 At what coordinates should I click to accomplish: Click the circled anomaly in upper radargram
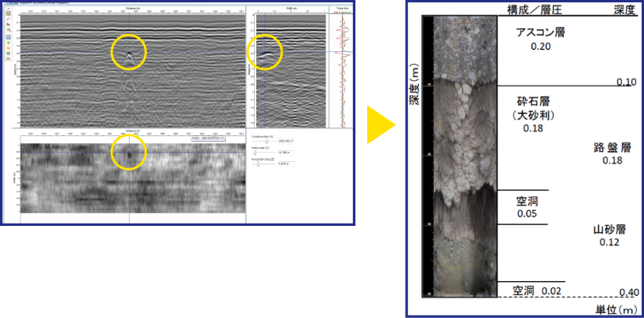pos(128,54)
